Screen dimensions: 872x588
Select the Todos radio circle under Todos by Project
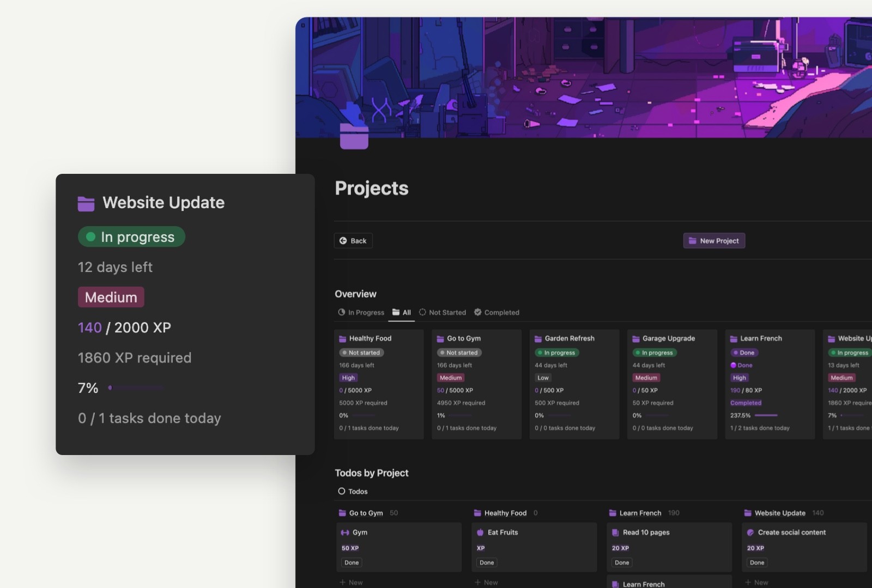point(342,491)
